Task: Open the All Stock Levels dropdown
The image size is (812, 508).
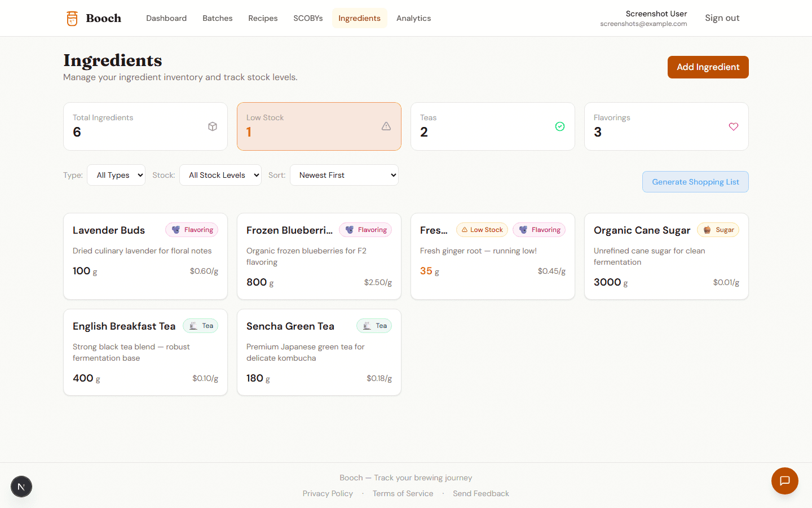Action: [x=220, y=175]
